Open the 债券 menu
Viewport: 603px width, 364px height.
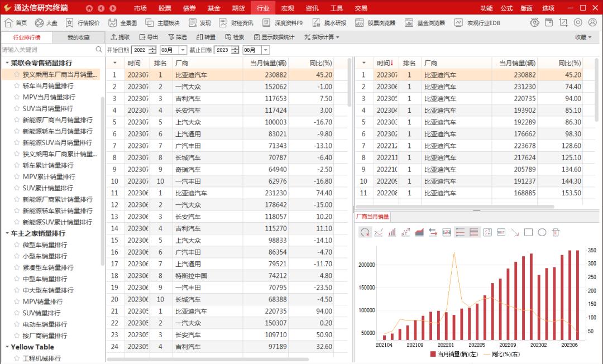point(189,8)
